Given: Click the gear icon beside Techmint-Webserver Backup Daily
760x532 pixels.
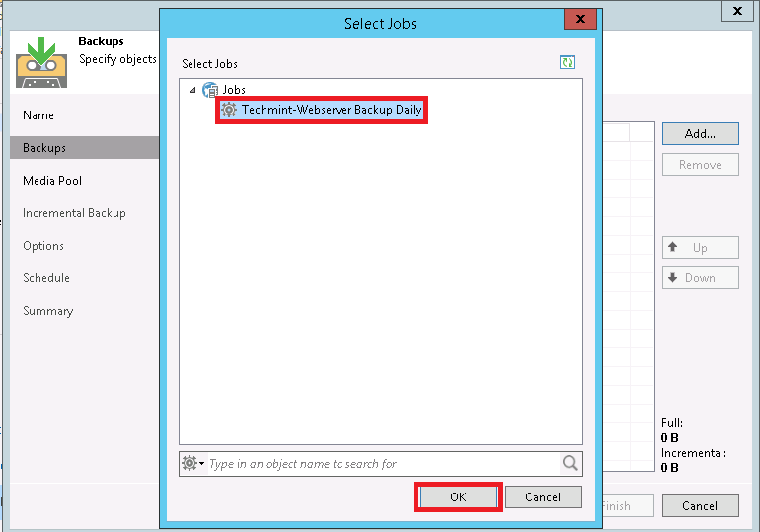Looking at the screenshot, I should [x=229, y=110].
